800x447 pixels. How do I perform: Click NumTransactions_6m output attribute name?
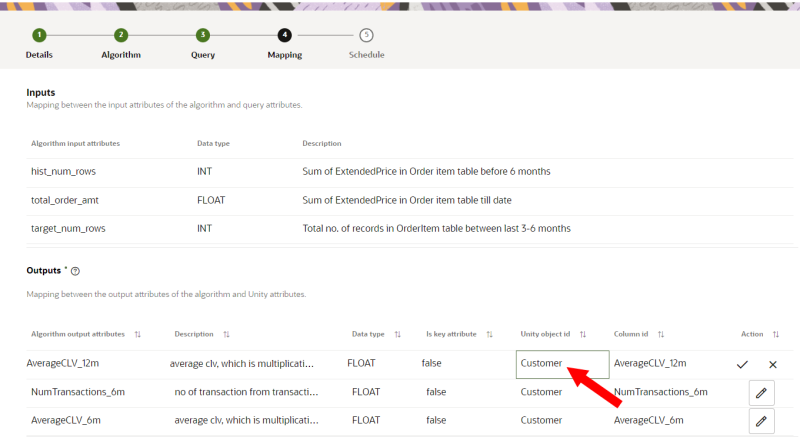(78, 392)
